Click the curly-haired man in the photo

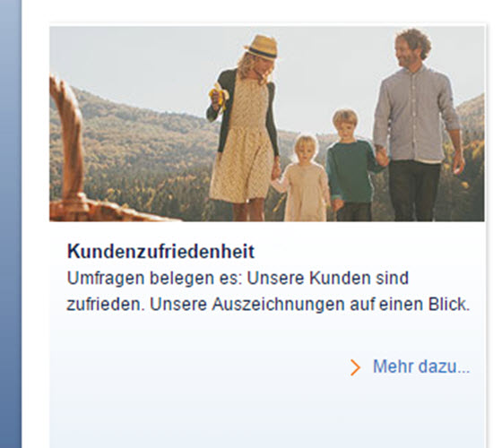pos(416,125)
